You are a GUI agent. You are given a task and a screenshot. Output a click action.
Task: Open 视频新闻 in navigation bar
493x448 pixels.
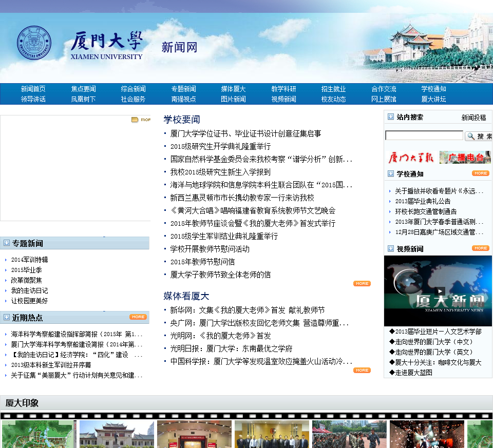click(283, 99)
